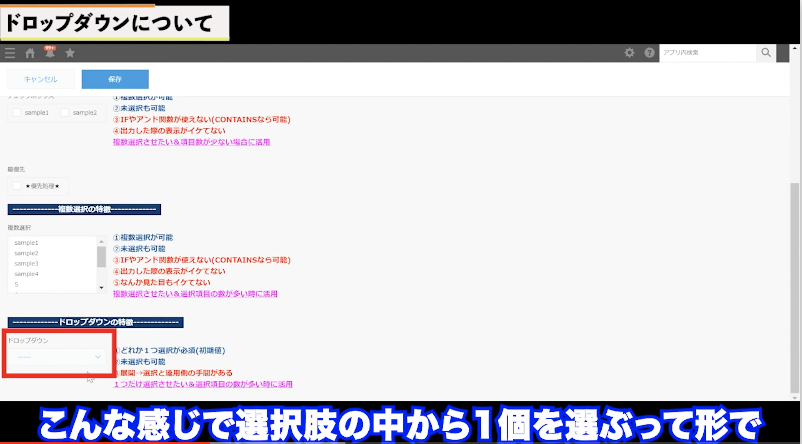The width and height of the screenshot is (802, 444).
Task: Tick the ★優先処理★ checkbox
Action: point(16,185)
